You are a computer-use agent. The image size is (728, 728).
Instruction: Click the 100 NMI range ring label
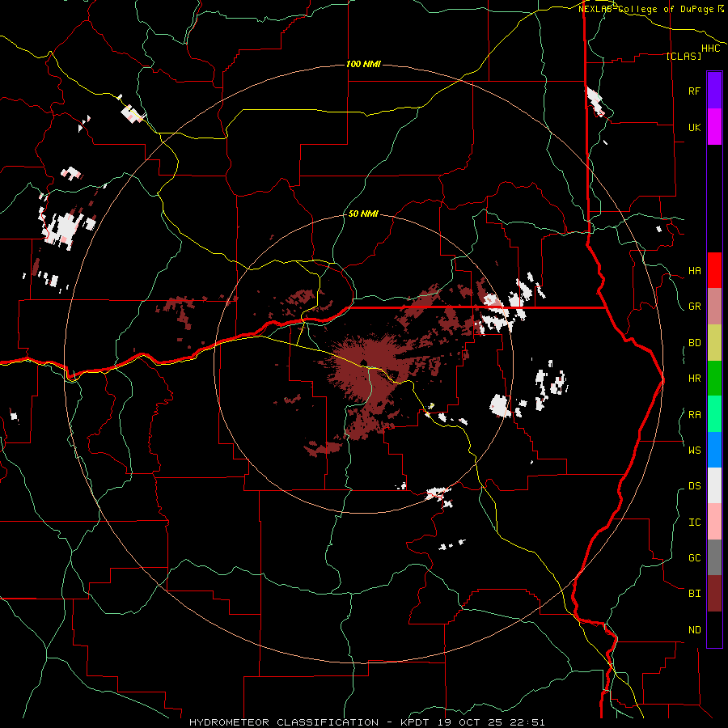pos(363,64)
